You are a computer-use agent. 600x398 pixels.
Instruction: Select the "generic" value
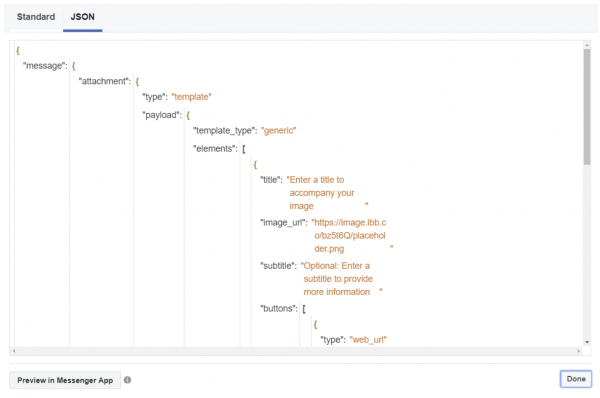pyautogui.click(x=279, y=130)
